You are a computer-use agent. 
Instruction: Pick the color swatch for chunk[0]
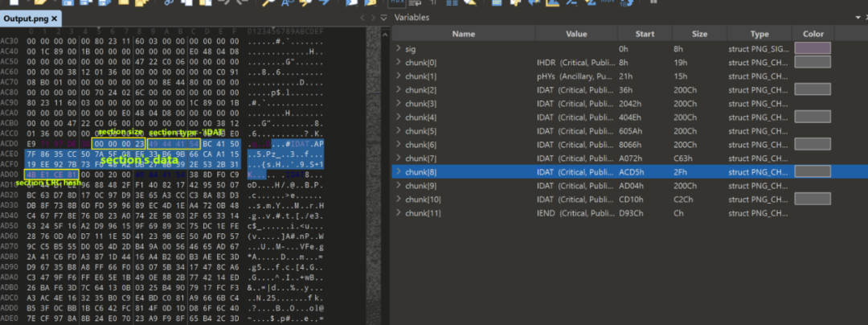(x=813, y=62)
